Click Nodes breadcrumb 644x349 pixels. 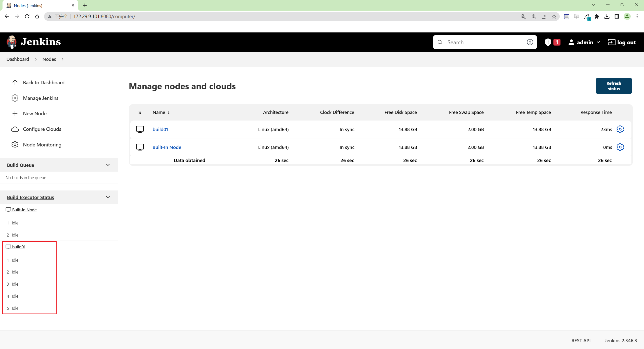[49, 59]
